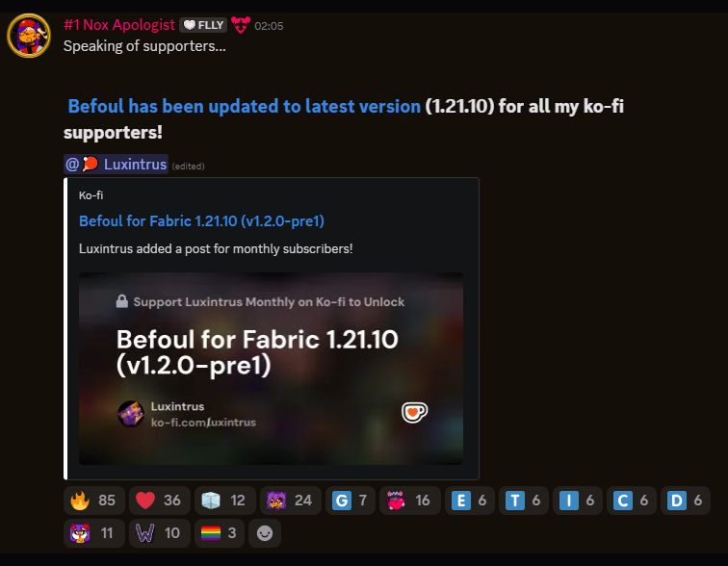Add the letter D reaction
The width and height of the screenshot is (728, 566).
coord(685,501)
